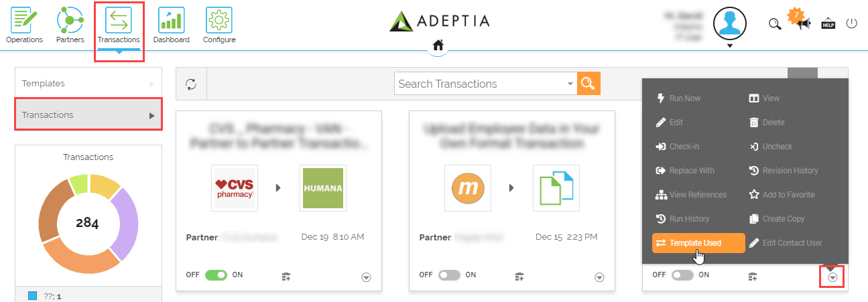
Task: Click into the Search Transactions field
Action: (x=480, y=84)
